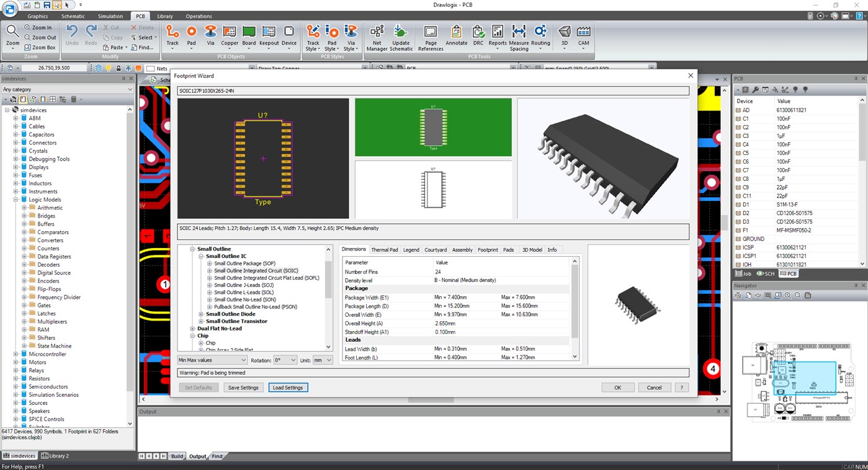Expand the Small Outline Package (SOP) node

(209, 263)
